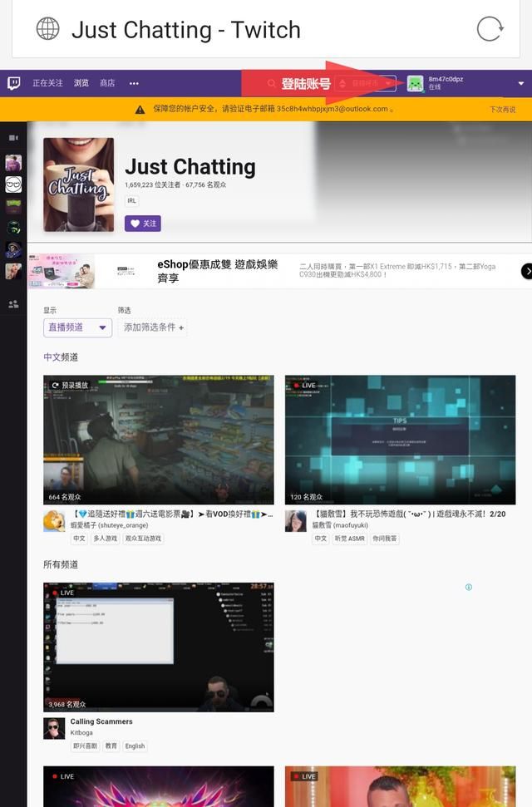Click the camera icon atop the left sidebar
The height and width of the screenshot is (807, 532).
13,138
